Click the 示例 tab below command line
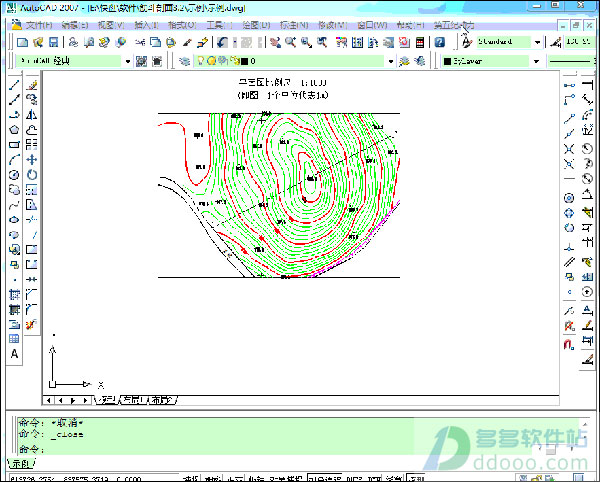This screenshot has height=482, width=600. point(21,464)
